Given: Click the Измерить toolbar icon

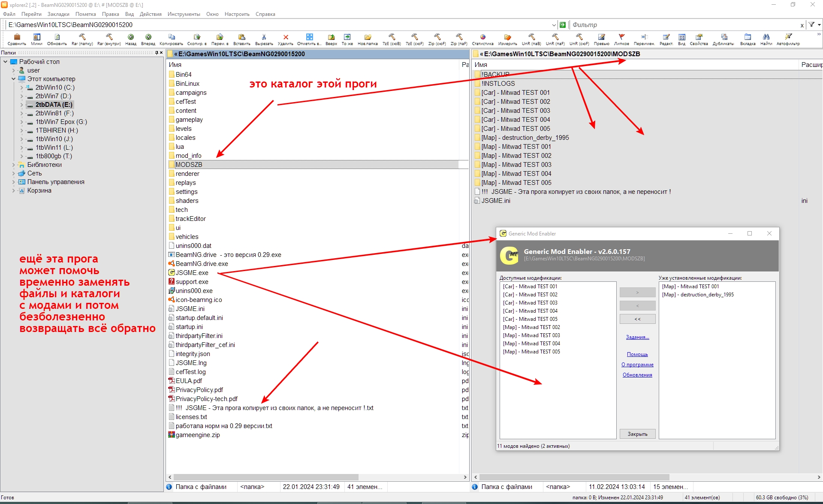Looking at the screenshot, I should 507,39.
